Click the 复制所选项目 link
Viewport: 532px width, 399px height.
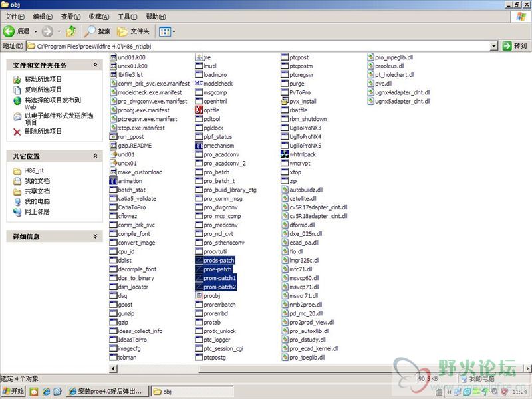click(43, 90)
